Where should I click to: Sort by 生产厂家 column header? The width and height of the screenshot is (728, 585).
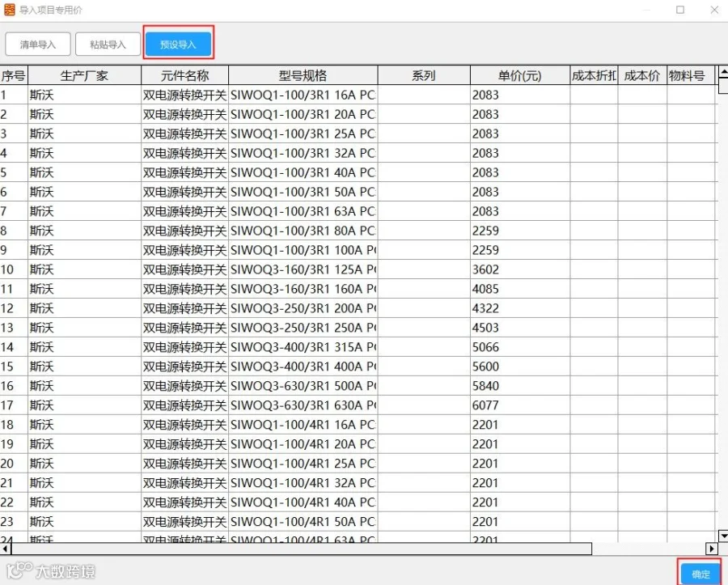(x=84, y=76)
